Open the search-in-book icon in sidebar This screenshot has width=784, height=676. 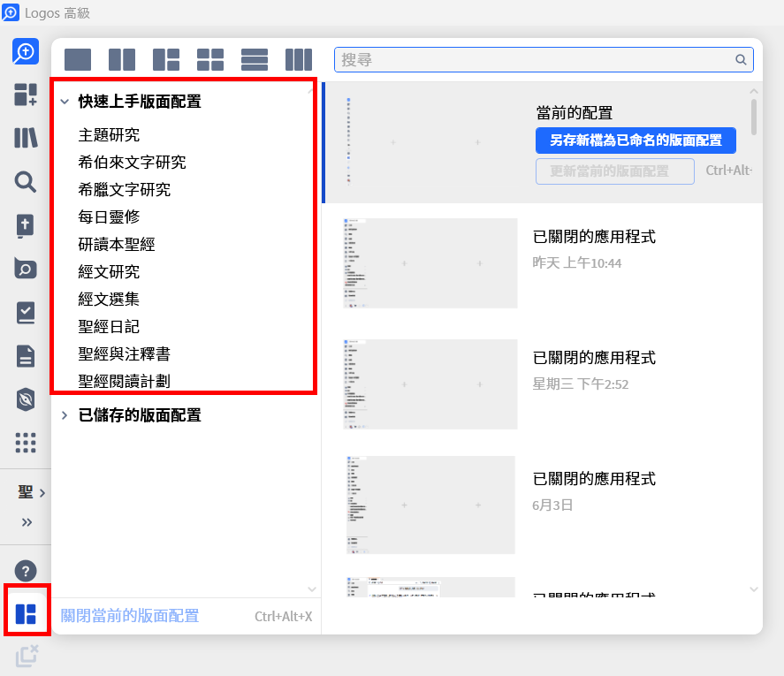click(26, 269)
